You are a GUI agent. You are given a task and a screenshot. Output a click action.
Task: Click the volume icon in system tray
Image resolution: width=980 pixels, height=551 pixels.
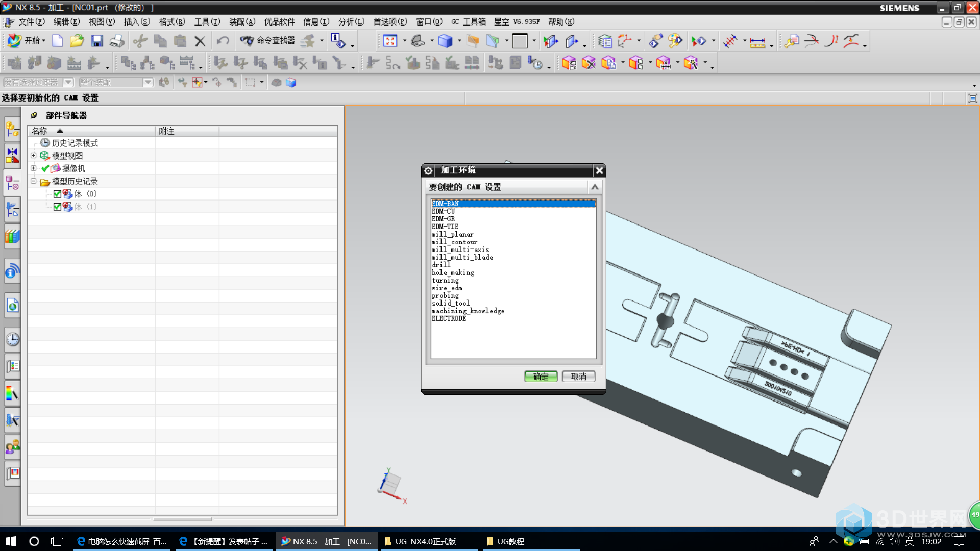(894, 541)
